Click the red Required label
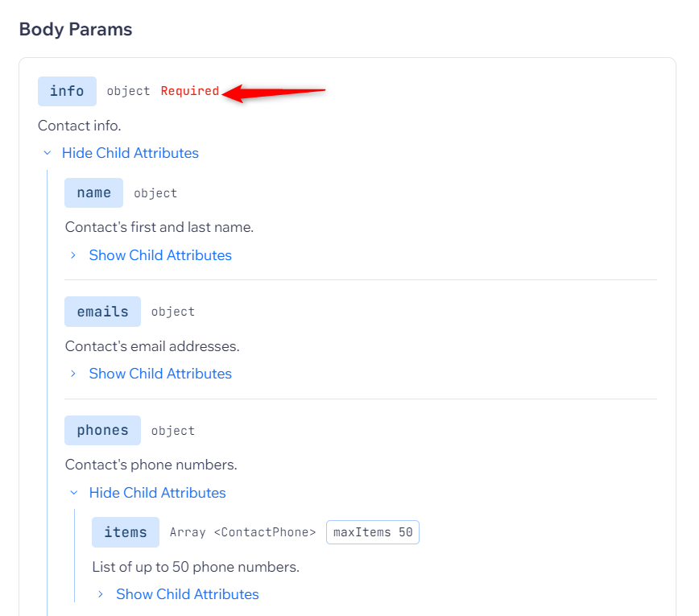 (x=190, y=91)
